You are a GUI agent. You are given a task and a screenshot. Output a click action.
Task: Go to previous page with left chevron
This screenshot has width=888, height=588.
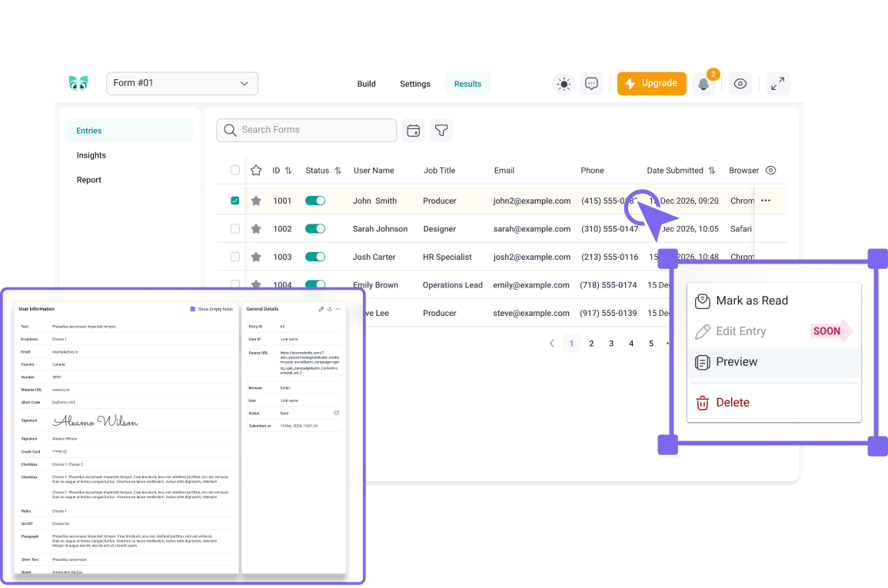[x=551, y=344]
